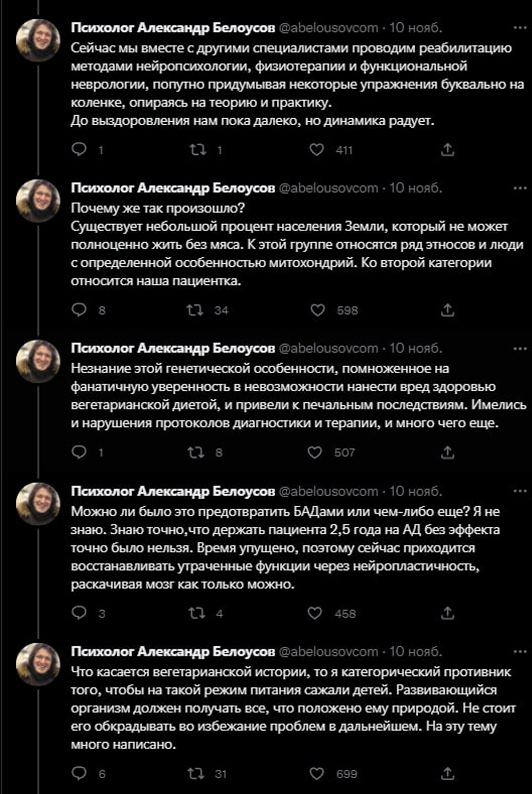532x794 pixels.
Task: Share the tweet with 411 likes
Action: click(447, 149)
